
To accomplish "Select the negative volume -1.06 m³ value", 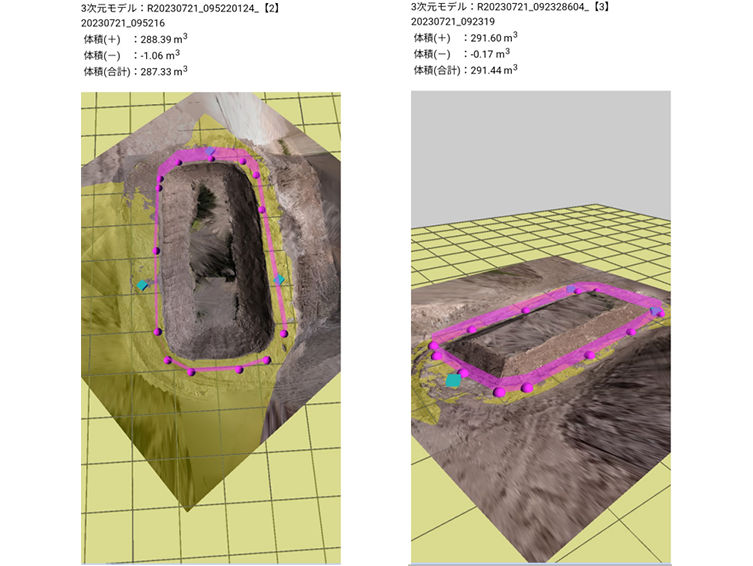I will click(x=156, y=54).
